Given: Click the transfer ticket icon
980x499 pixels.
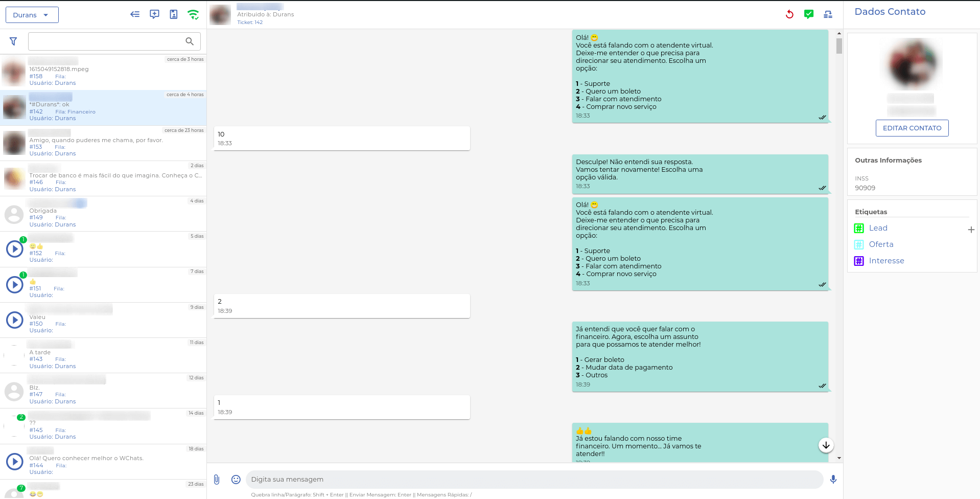Looking at the screenshot, I should [828, 14].
